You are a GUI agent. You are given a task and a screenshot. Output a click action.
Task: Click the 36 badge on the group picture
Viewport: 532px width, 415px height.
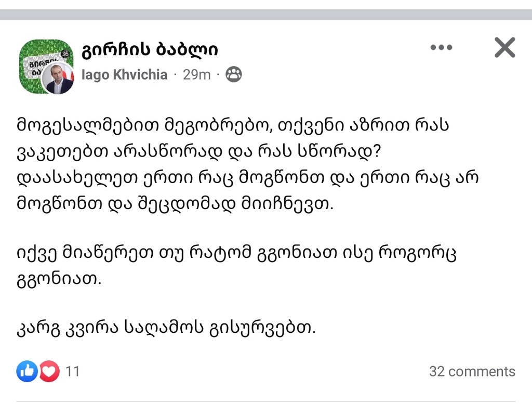pyautogui.click(x=65, y=53)
